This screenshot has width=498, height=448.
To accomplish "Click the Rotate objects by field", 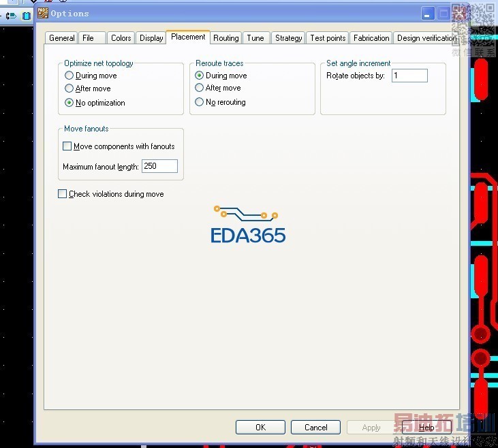I will (409, 76).
